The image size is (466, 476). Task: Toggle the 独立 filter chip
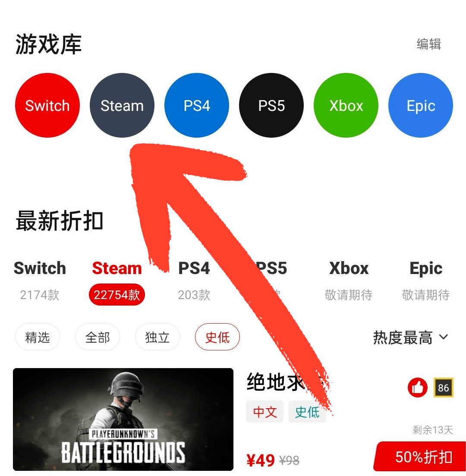click(x=157, y=337)
